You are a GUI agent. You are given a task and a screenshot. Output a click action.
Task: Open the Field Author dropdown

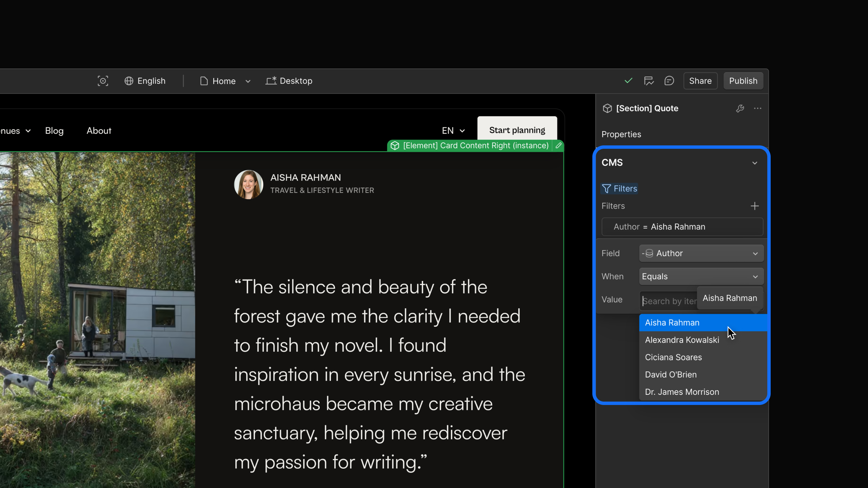point(701,253)
